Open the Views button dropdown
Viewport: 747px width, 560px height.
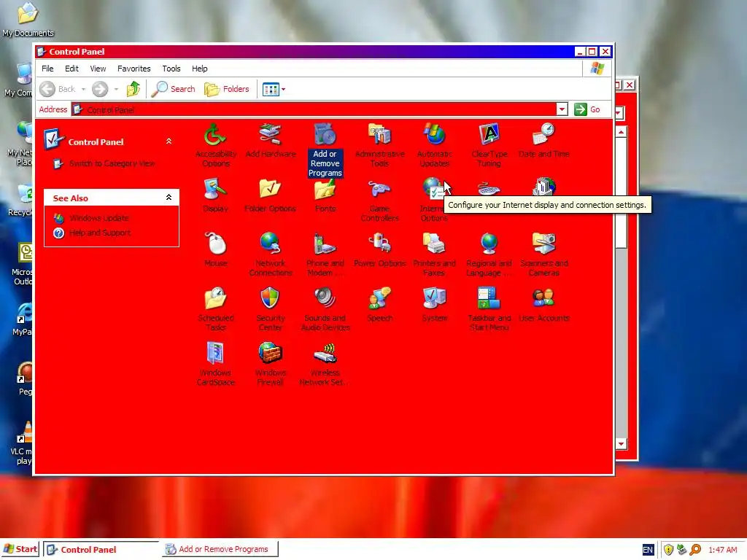pos(284,89)
